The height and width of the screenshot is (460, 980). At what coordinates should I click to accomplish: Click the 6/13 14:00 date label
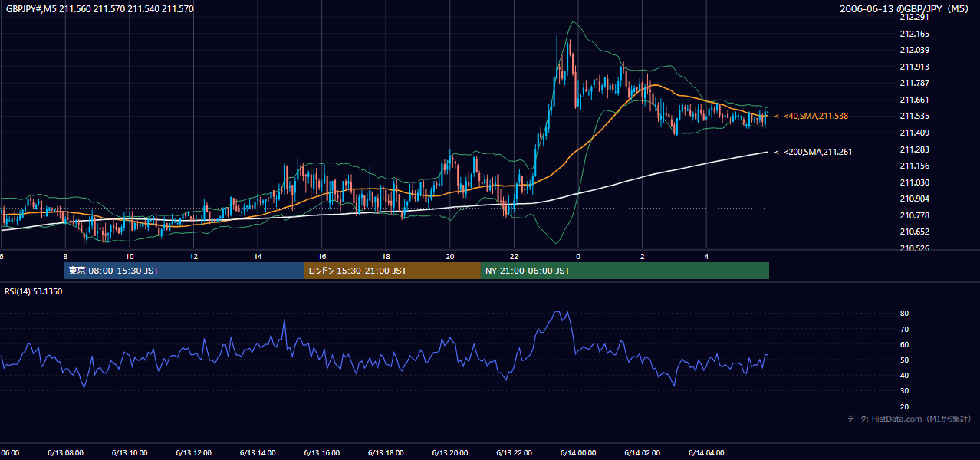click(x=258, y=452)
